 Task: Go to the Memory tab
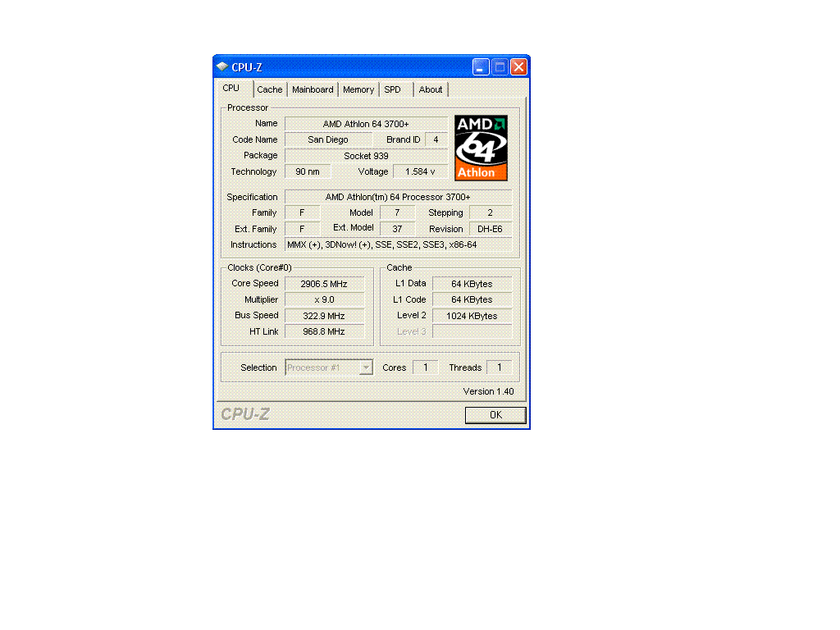point(358,89)
